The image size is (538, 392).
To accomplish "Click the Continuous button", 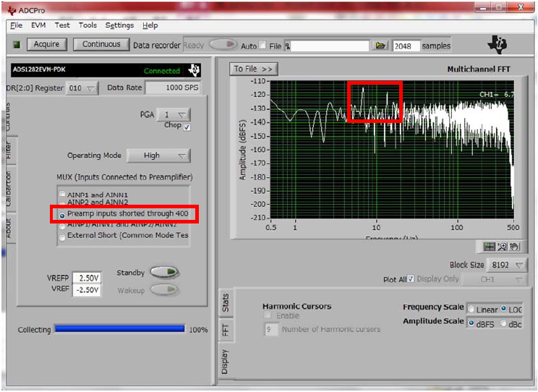I will coord(101,44).
